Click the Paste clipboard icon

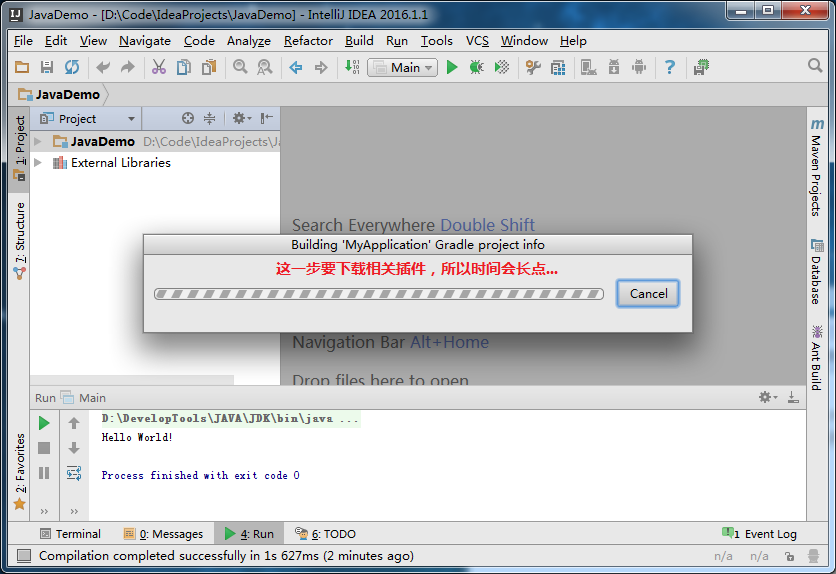[x=209, y=67]
